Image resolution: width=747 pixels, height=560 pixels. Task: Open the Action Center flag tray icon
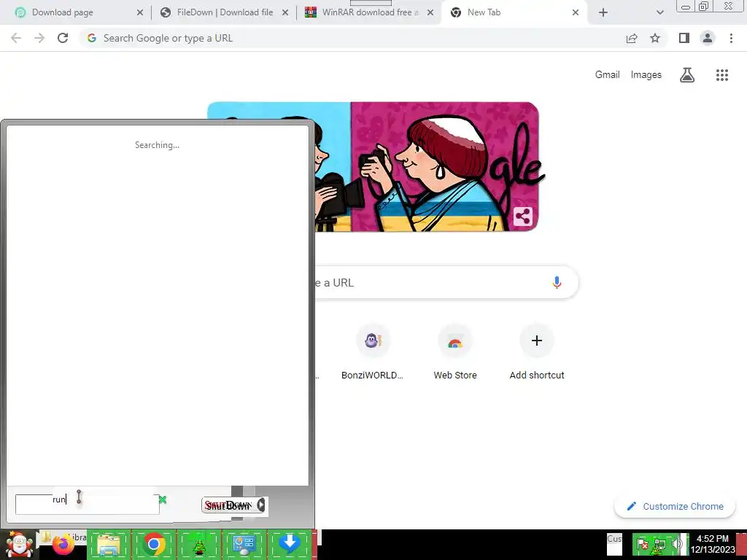click(x=642, y=544)
